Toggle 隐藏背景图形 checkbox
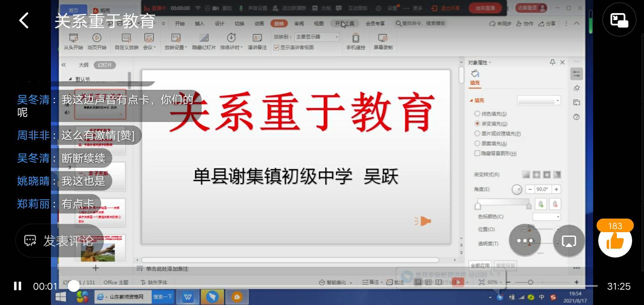The height and width of the screenshot is (305, 644). (x=477, y=153)
